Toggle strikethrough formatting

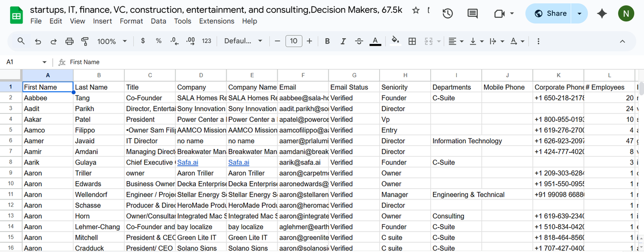click(359, 41)
